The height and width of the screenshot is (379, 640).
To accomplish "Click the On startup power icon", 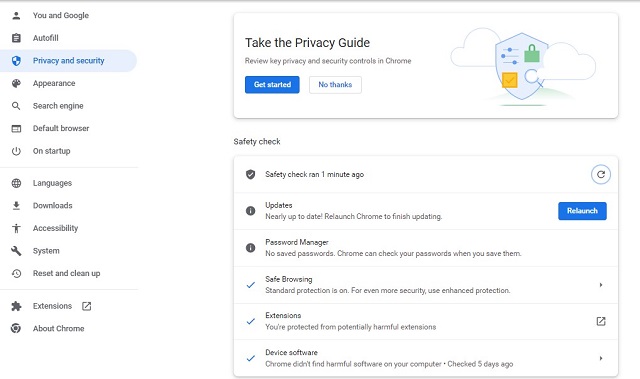I will pos(16,151).
